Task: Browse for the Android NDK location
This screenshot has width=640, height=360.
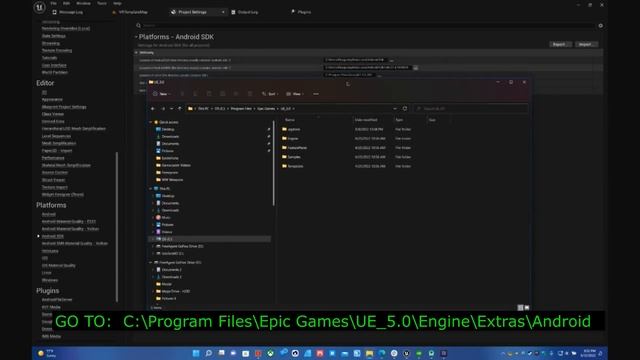Action: [x=416, y=68]
